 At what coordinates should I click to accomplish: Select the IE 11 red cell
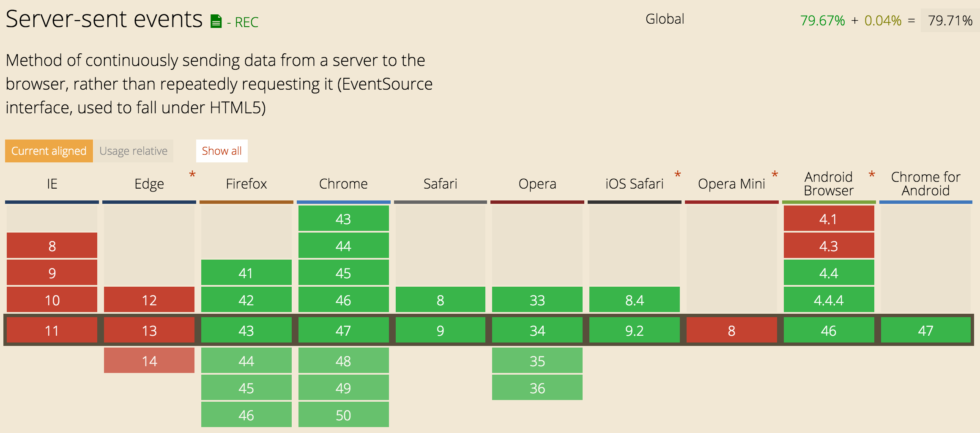[x=52, y=330]
